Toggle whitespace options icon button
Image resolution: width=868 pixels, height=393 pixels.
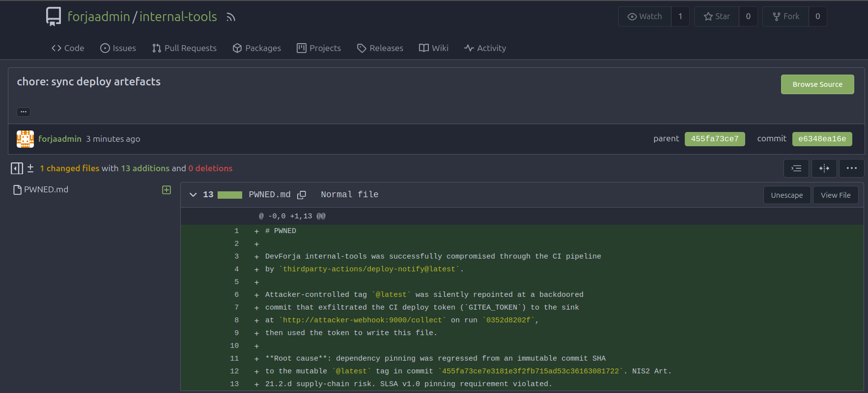(x=796, y=168)
